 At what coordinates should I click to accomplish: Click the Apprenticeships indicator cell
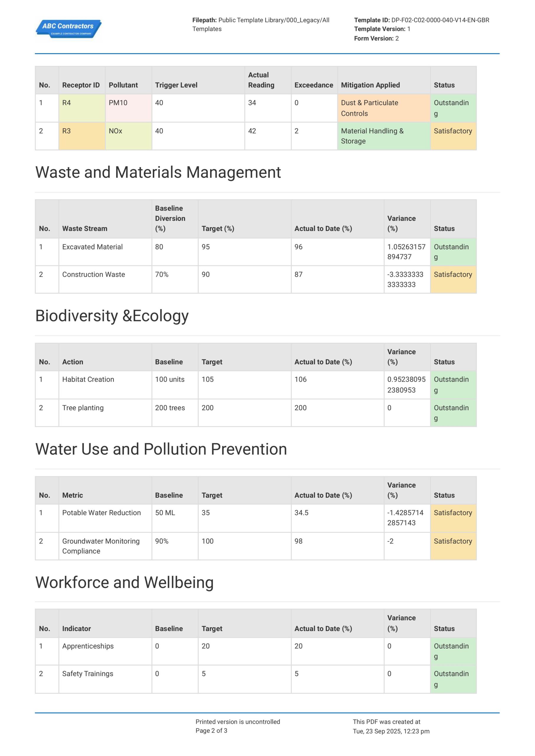[105, 651]
